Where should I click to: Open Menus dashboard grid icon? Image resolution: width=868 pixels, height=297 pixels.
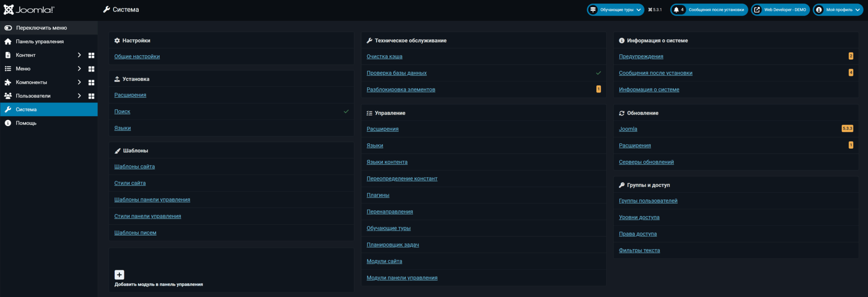coord(91,69)
